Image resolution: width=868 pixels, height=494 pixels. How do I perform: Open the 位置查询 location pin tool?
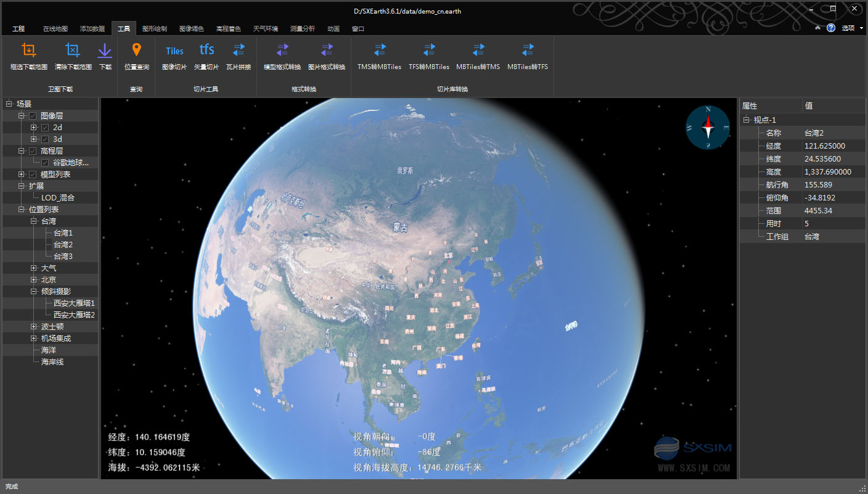(136, 56)
